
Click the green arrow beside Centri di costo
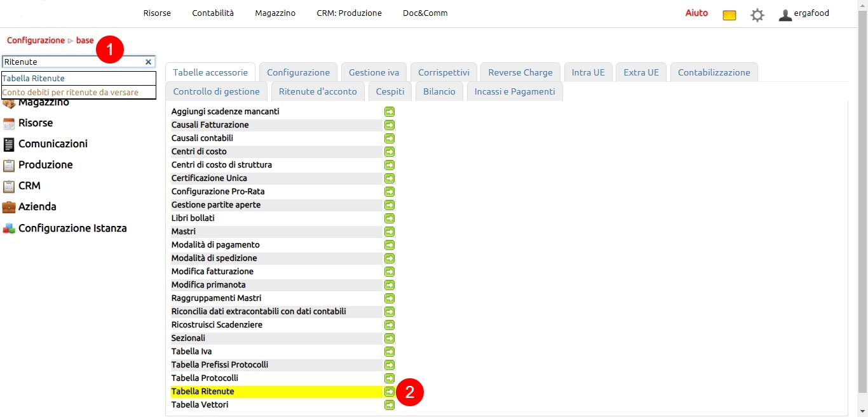point(390,152)
